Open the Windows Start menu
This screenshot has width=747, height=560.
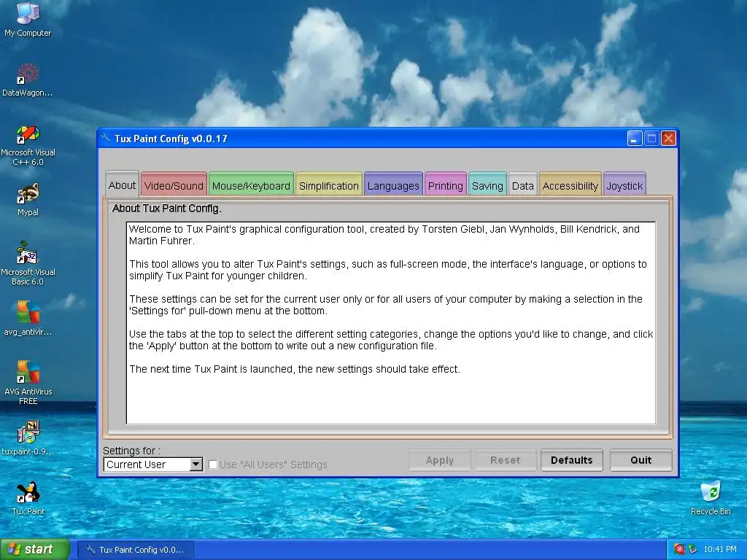34,550
